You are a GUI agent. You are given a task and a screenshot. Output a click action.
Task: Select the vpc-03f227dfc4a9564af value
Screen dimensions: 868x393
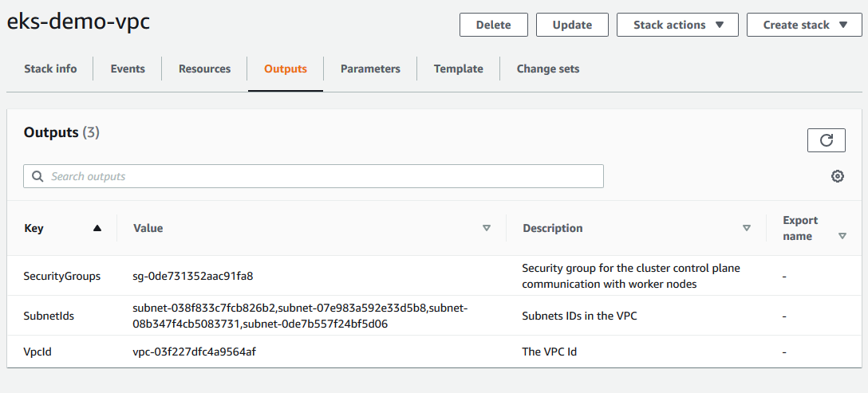[195, 352]
